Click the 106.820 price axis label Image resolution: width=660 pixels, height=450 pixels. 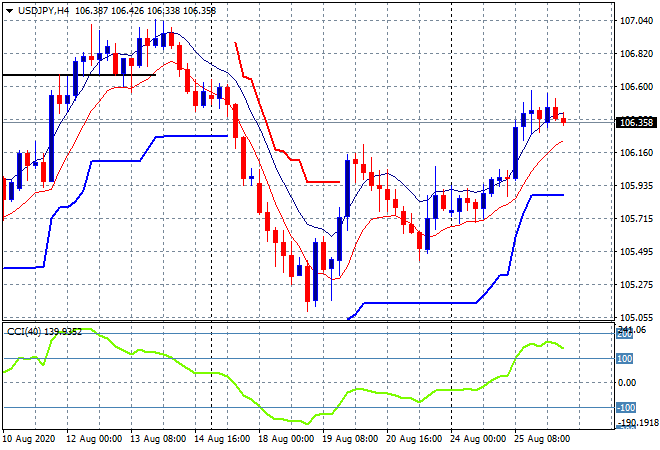pyautogui.click(x=636, y=53)
